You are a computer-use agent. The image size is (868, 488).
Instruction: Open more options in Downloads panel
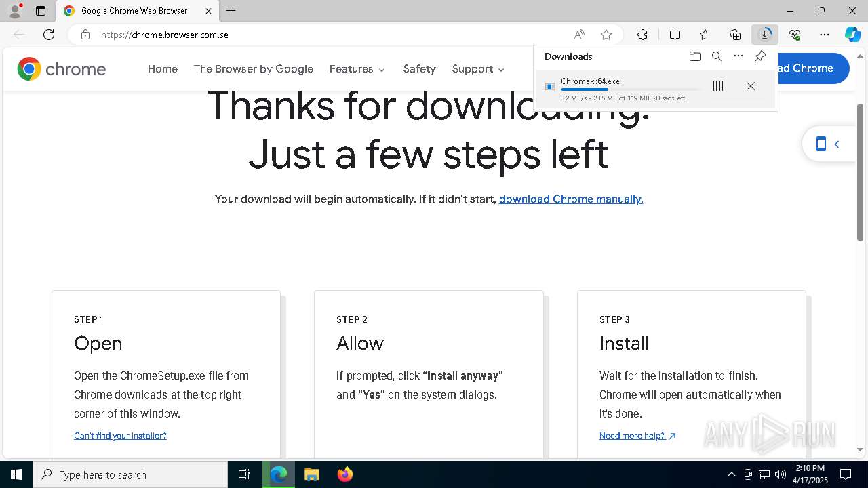click(738, 56)
